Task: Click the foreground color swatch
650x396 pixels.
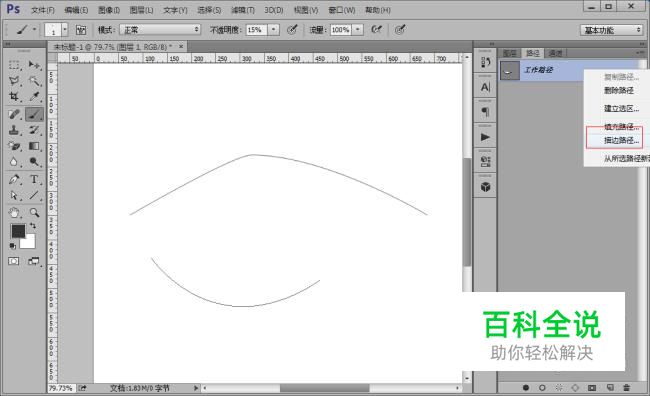Action: tap(18, 231)
